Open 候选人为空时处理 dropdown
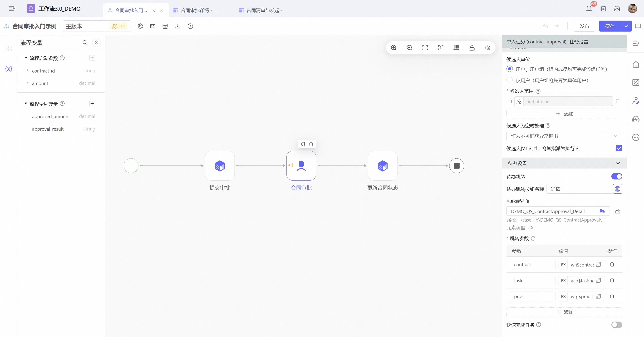644x337 pixels. pos(564,136)
